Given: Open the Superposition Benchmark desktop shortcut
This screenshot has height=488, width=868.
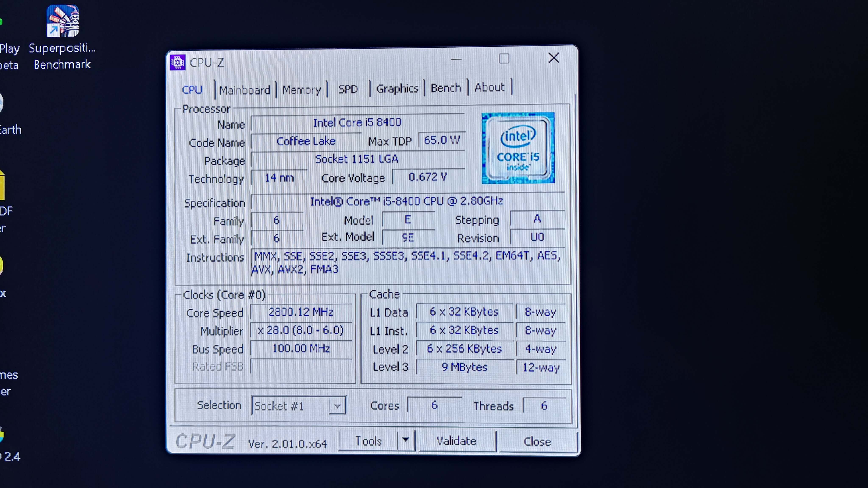Looking at the screenshot, I should point(63,37).
